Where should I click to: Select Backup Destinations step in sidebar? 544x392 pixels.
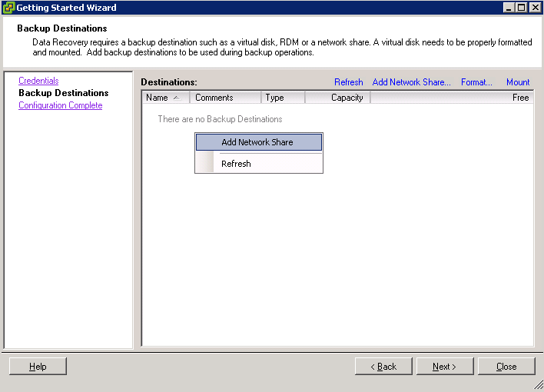tap(64, 93)
